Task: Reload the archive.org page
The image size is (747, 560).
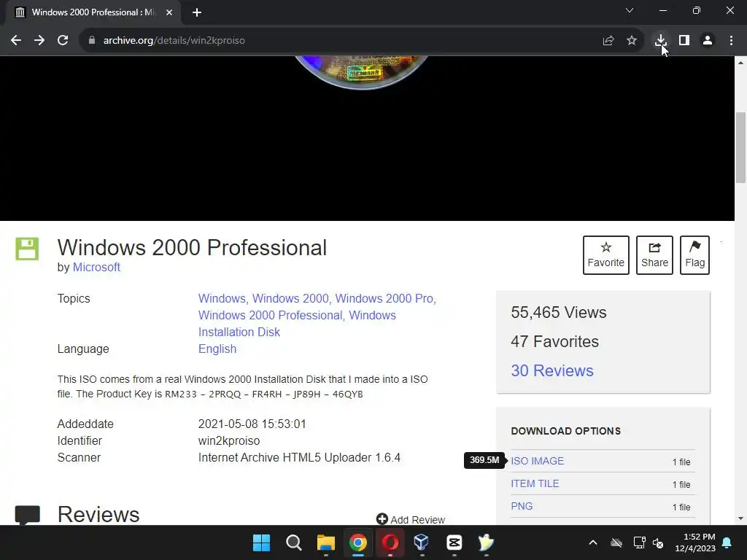Action: tap(63, 41)
